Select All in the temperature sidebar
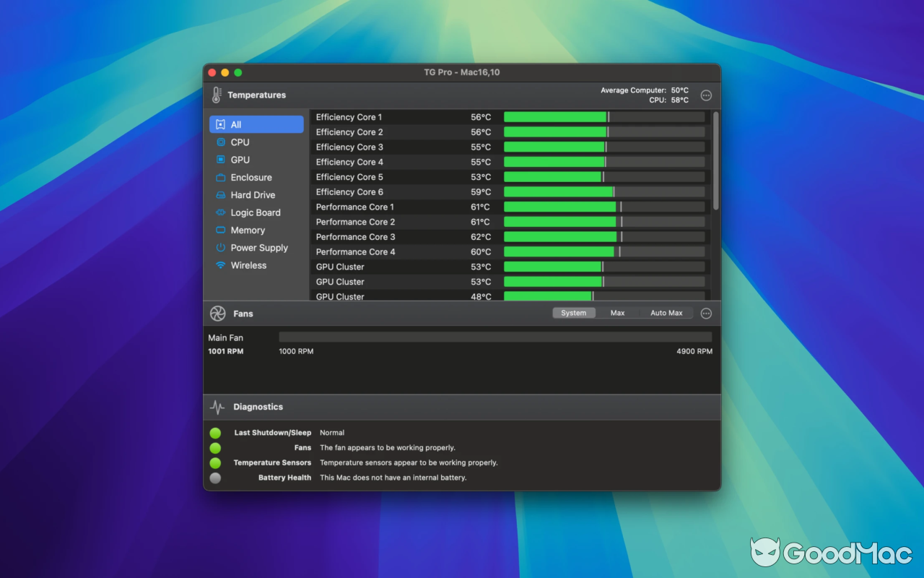 coord(236,124)
